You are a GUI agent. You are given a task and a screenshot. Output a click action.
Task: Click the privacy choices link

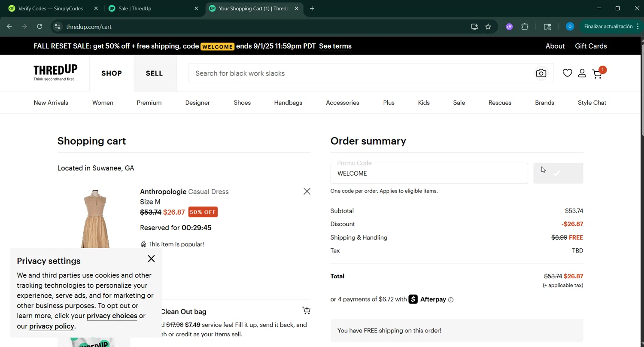(112, 316)
